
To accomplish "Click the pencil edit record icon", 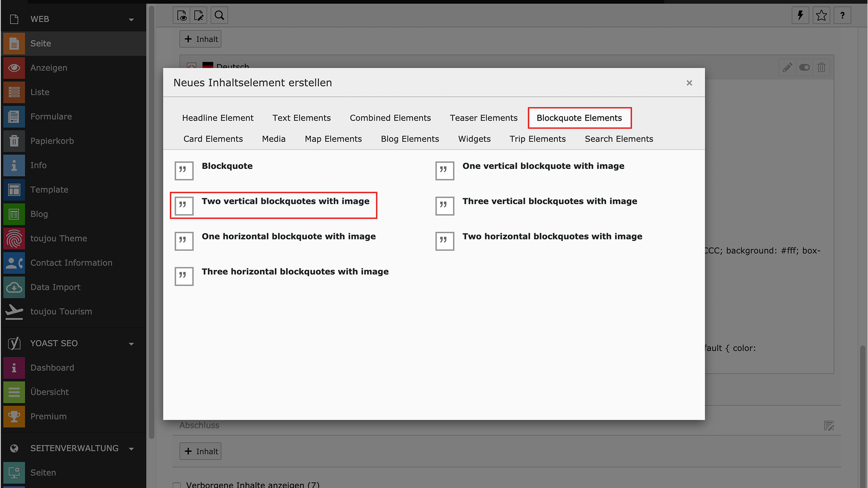I will pos(787,67).
